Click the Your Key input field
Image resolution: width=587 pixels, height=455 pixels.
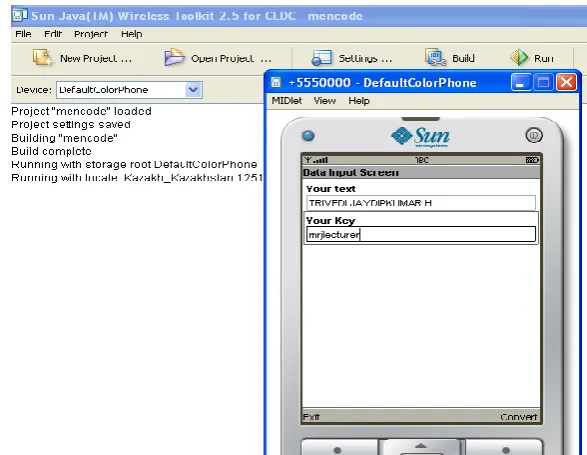[421, 234]
